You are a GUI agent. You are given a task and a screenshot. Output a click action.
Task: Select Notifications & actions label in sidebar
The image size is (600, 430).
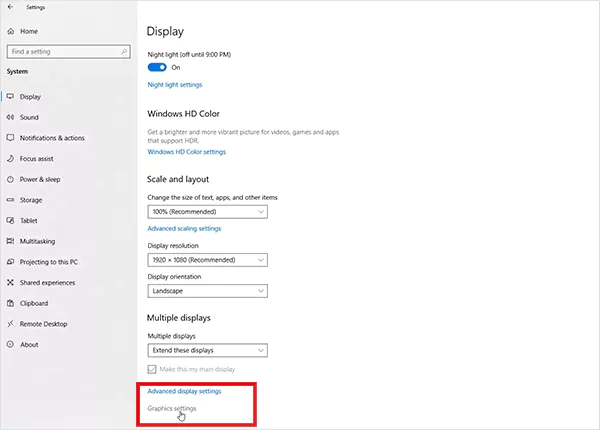point(52,138)
